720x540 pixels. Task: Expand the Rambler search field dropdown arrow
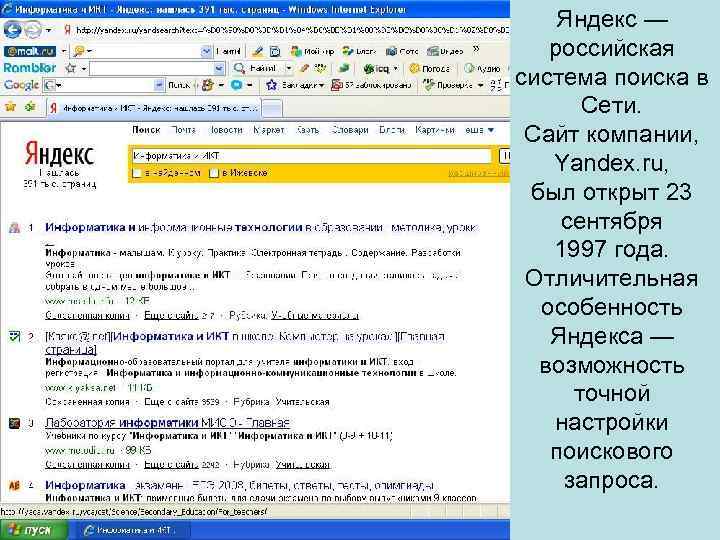tap(219, 69)
